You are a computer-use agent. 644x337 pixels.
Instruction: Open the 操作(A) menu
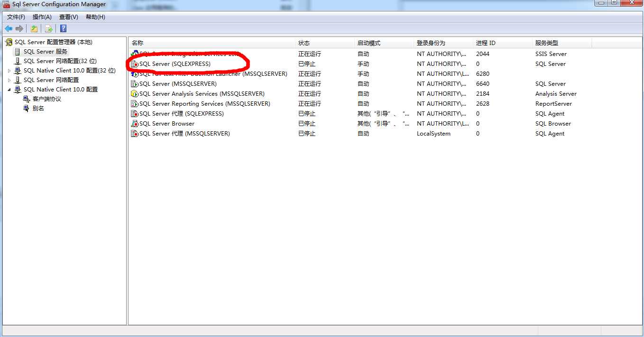click(x=42, y=17)
